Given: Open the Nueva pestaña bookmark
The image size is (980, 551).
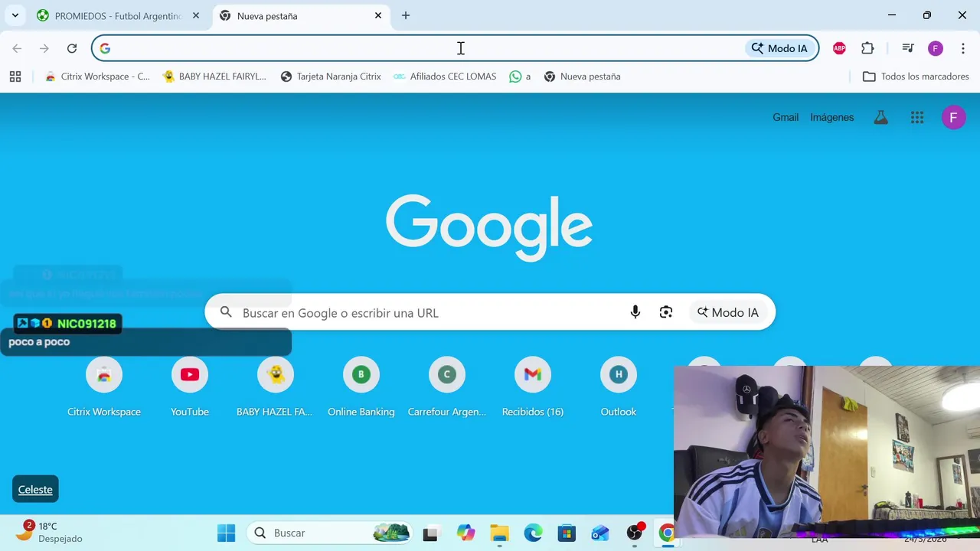Looking at the screenshot, I should pos(583,77).
